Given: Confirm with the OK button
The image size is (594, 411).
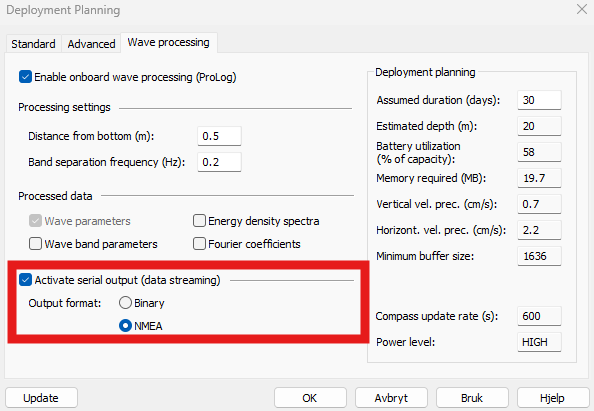Looking at the screenshot, I should coord(310,398).
